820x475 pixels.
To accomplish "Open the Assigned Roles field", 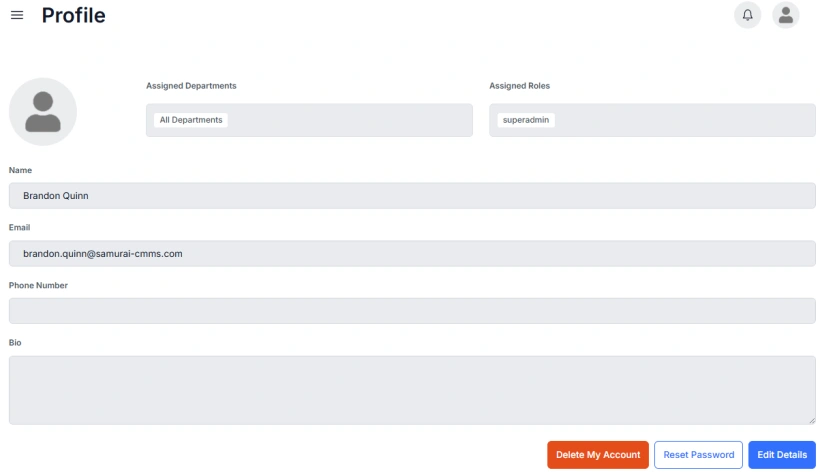I will click(x=680, y=120).
